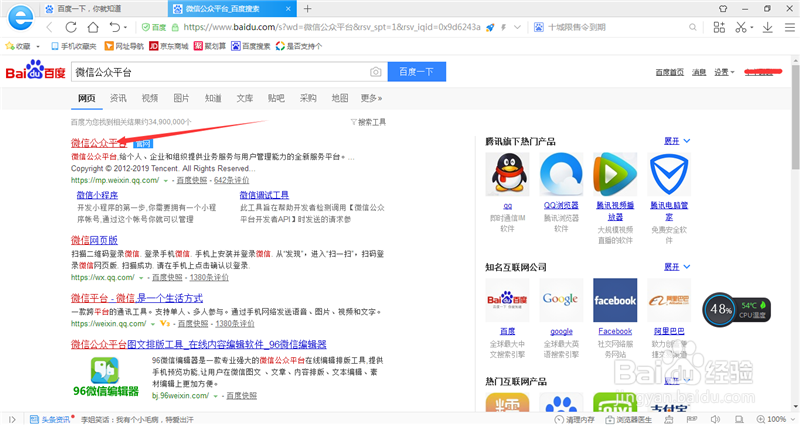Open the 京东商城 bookmark

(169, 46)
